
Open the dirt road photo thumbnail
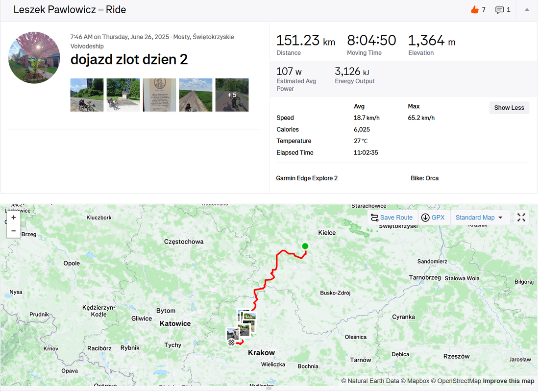pyautogui.click(x=196, y=95)
